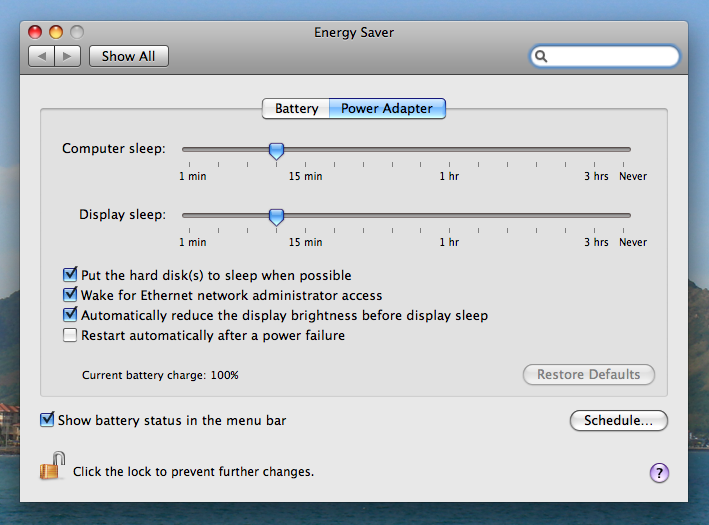Click the 15 min label under Computer sleep
The image size is (709, 525).
click(306, 176)
